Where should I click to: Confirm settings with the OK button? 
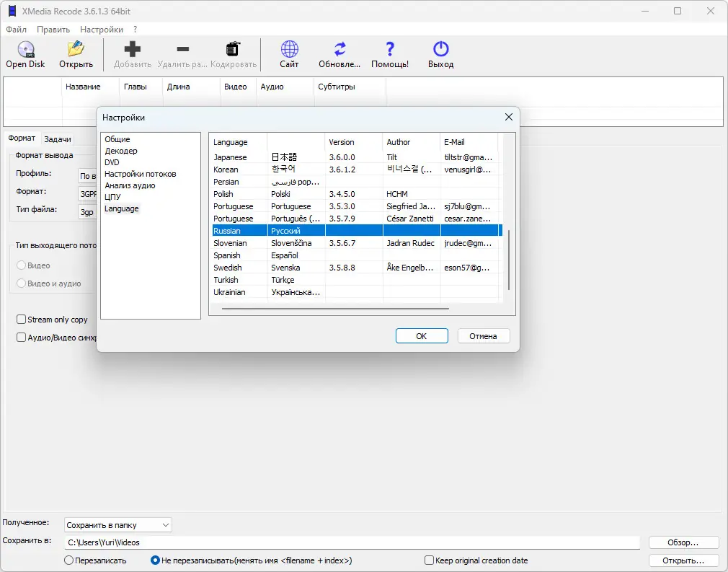pyautogui.click(x=422, y=336)
